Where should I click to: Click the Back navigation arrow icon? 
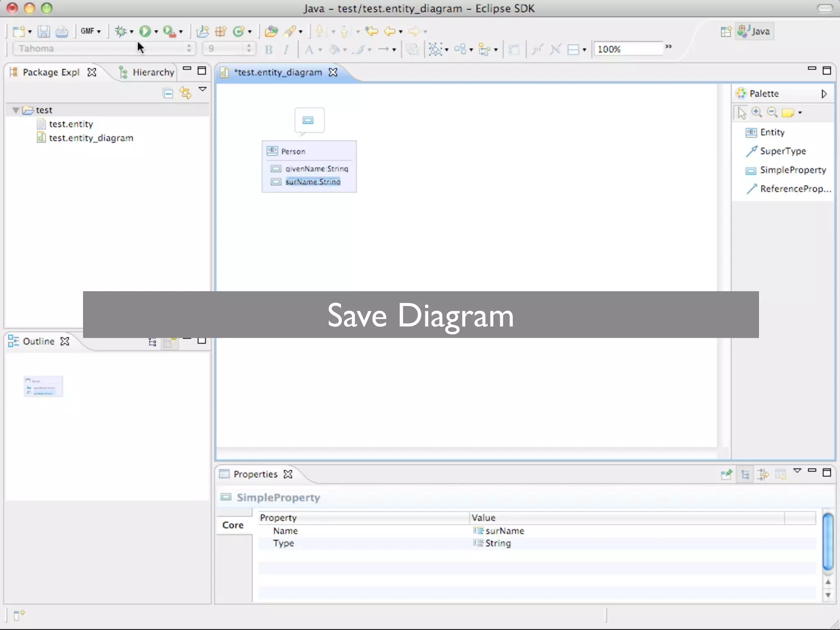pos(390,31)
